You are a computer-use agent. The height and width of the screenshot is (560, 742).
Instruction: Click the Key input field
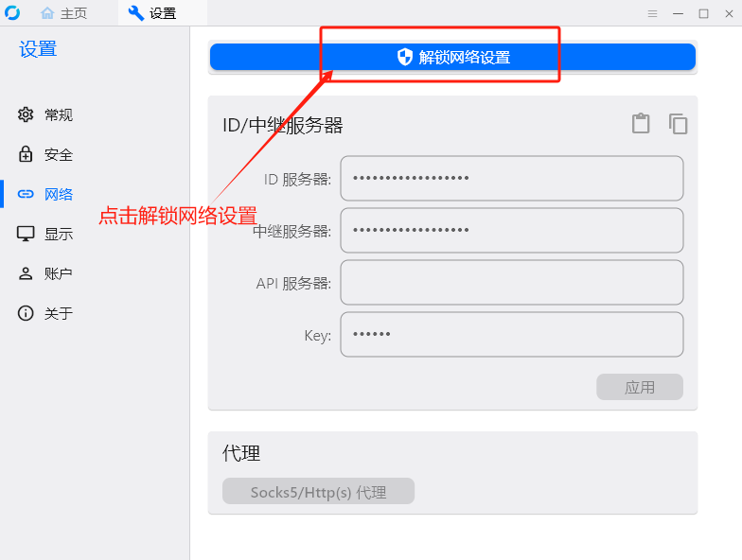click(x=511, y=335)
